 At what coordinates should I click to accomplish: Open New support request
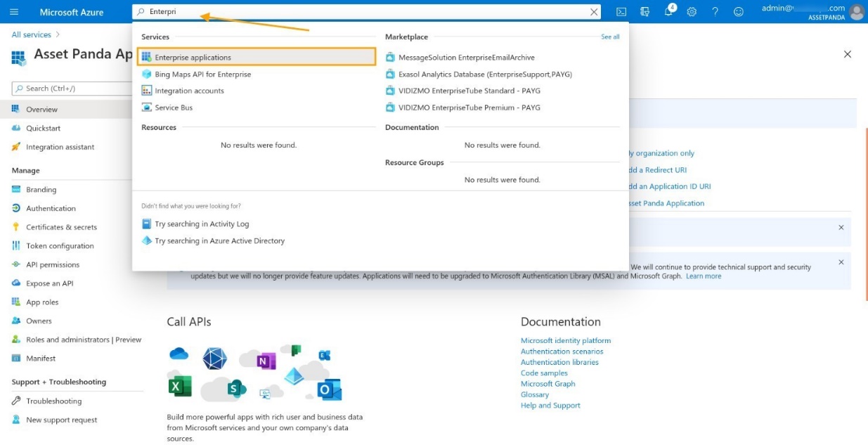click(x=61, y=420)
